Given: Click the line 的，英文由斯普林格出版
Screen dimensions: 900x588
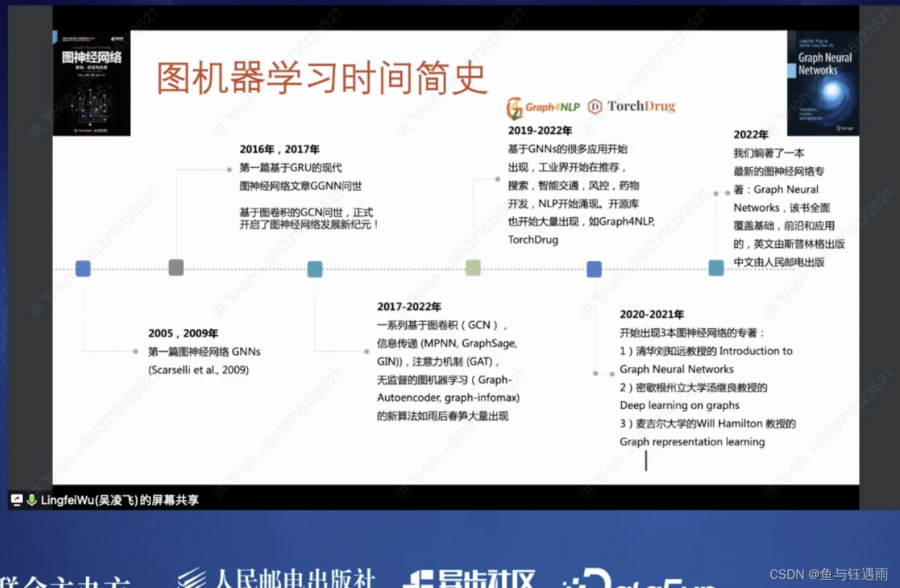Looking at the screenshot, I should (789, 244).
